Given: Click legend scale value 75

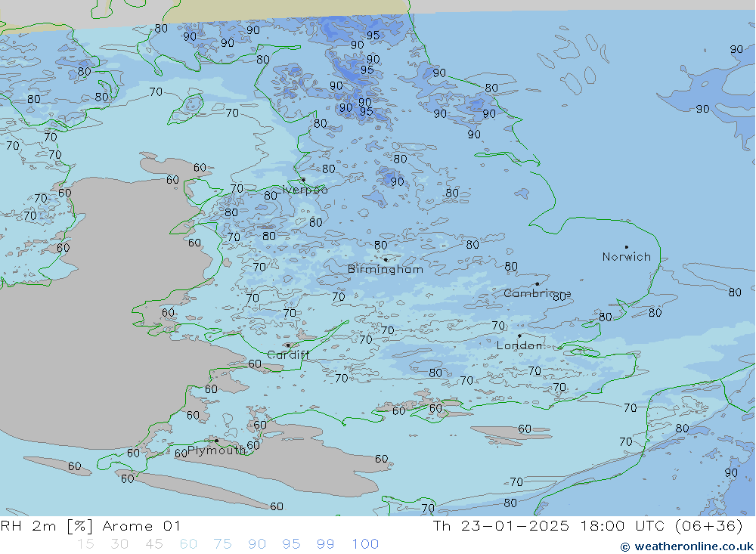Looking at the screenshot, I should point(223,544).
